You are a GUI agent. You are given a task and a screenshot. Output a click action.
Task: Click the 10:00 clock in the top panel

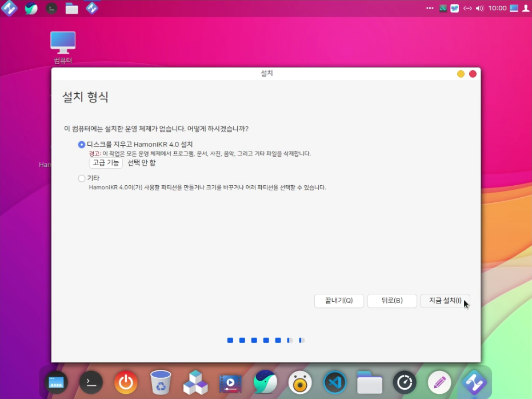pos(498,9)
